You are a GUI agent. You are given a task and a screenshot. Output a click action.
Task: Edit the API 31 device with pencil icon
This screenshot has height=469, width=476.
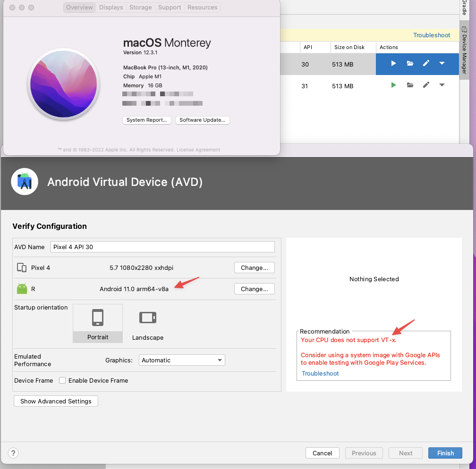pos(426,85)
